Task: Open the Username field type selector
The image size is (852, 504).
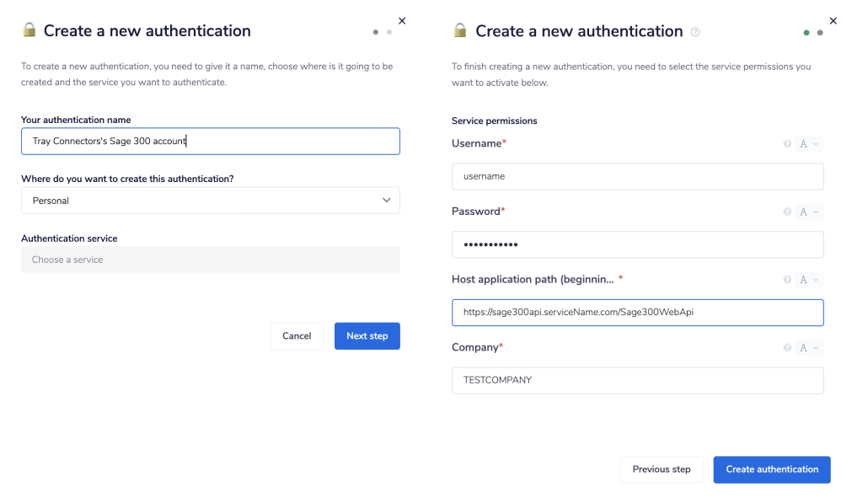Action: point(809,144)
